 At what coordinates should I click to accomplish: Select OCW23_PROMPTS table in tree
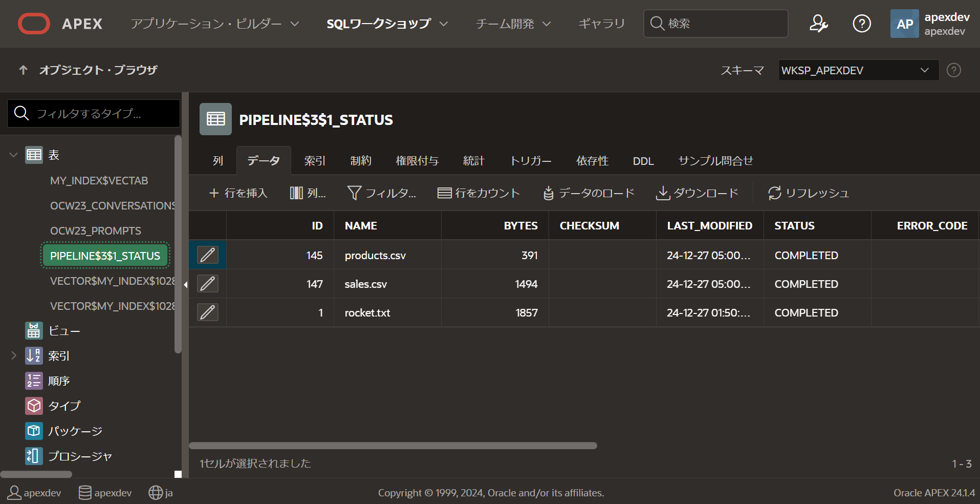pos(96,230)
